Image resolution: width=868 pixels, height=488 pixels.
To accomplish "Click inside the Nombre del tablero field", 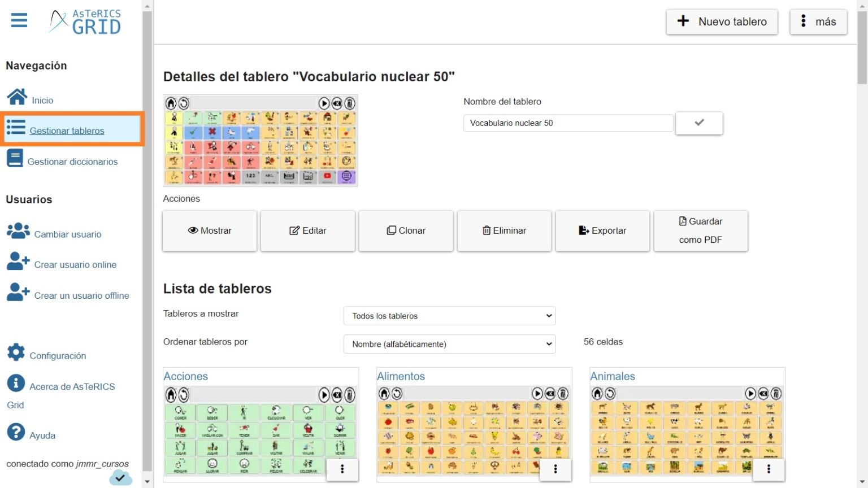I will (567, 123).
